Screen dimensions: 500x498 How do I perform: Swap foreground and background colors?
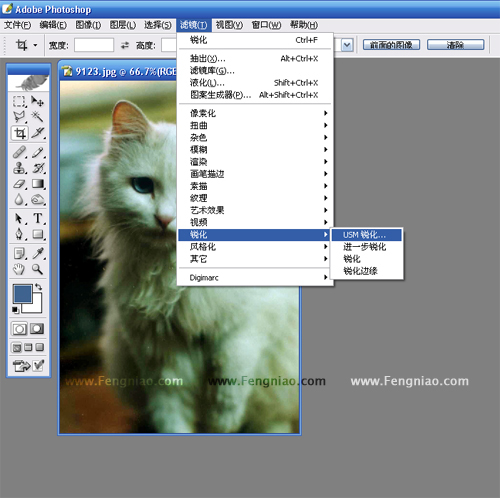click(38, 287)
